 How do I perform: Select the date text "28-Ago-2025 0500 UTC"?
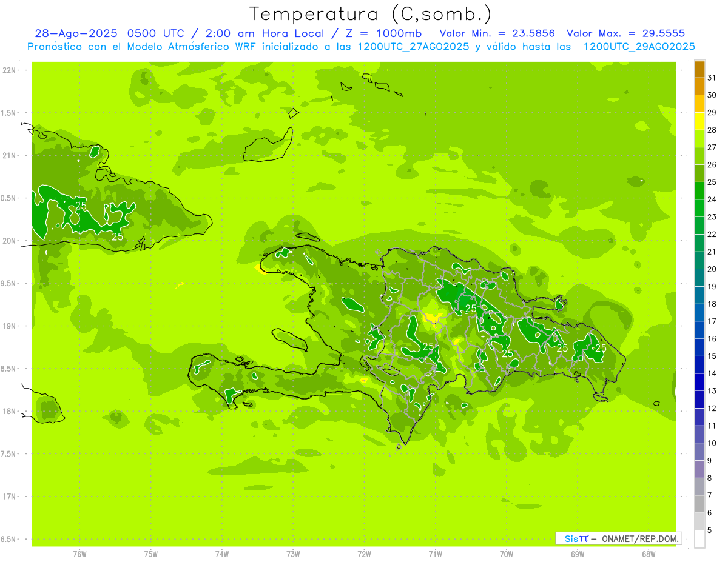pos(110,33)
